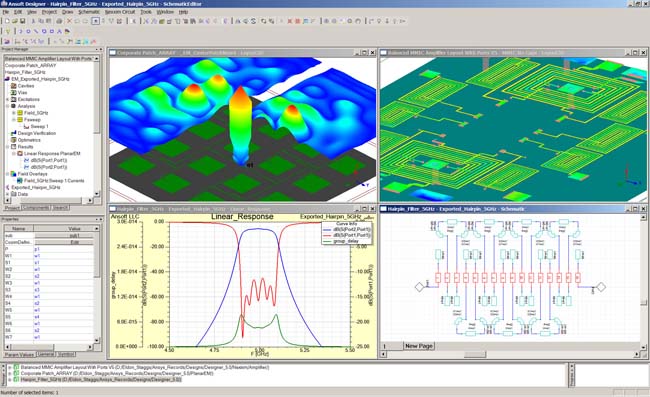Click the New file icon in toolbar
Viewport: 650px width, 397px height.
pos(7,21)
